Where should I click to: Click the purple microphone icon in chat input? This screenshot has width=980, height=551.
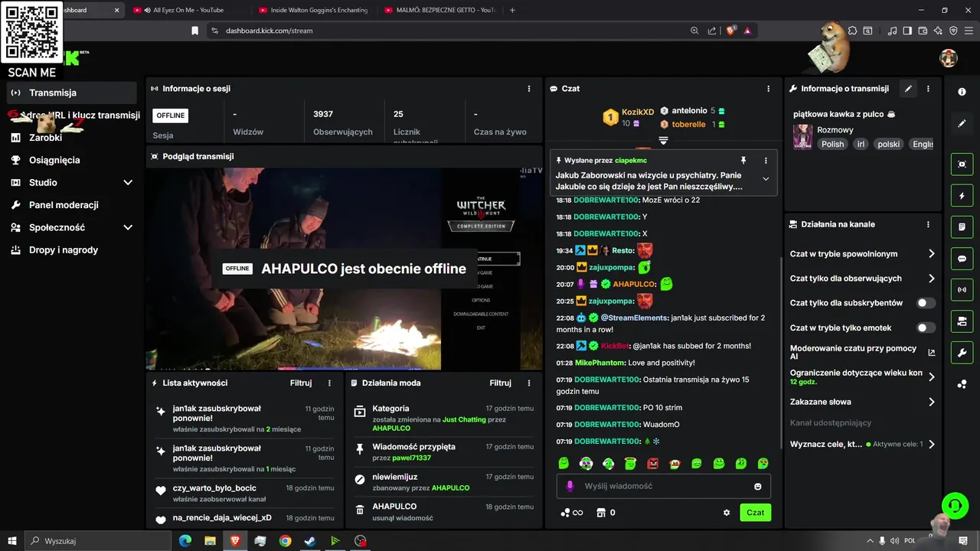(570, 486)
